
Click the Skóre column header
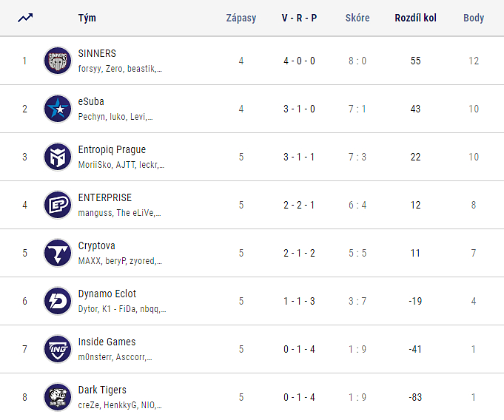pos(357,18)
